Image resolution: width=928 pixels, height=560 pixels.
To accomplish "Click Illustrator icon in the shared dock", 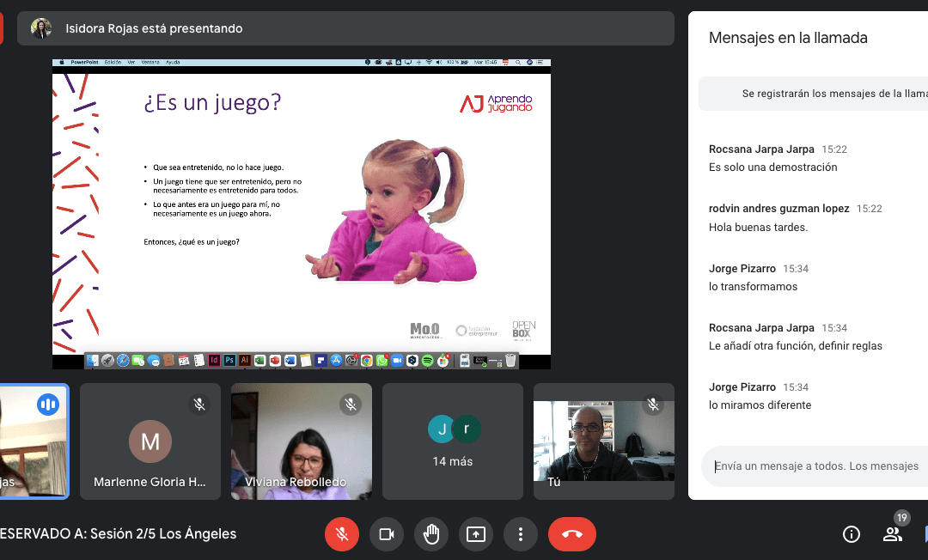I will point(244,360).
